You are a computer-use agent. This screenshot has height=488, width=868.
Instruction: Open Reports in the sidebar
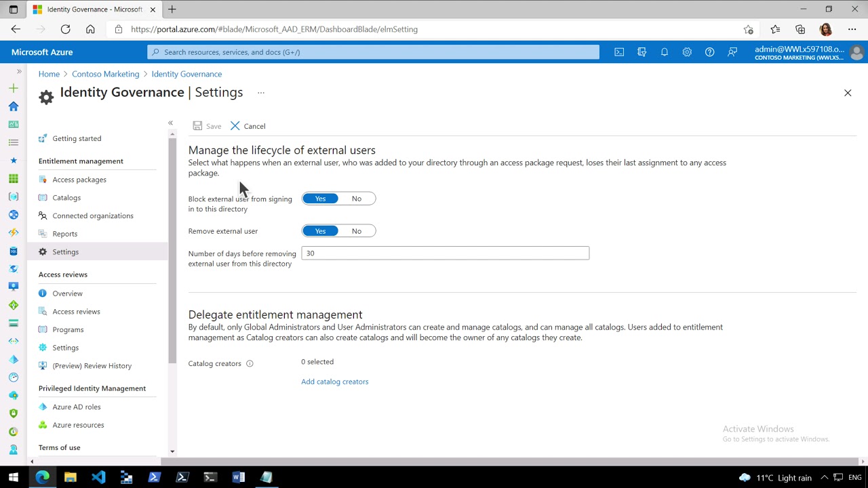(x=65, y=234)
